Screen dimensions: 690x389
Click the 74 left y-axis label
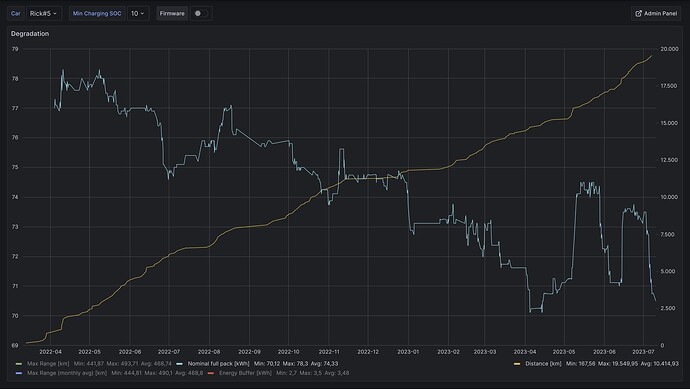click(x=15, y=197)
